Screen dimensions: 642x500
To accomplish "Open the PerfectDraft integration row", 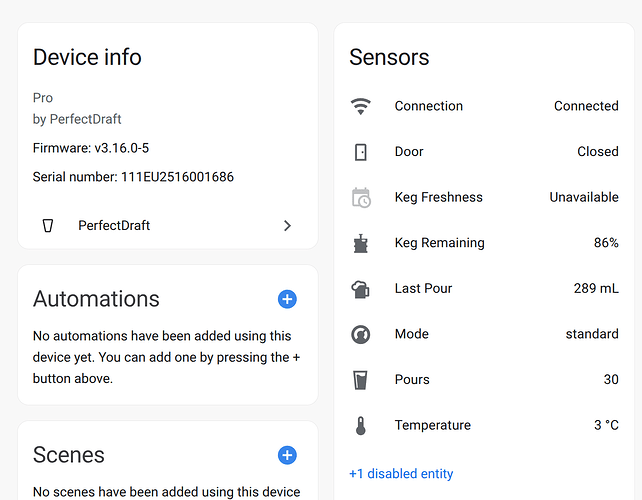I will (x=168, y=226).
